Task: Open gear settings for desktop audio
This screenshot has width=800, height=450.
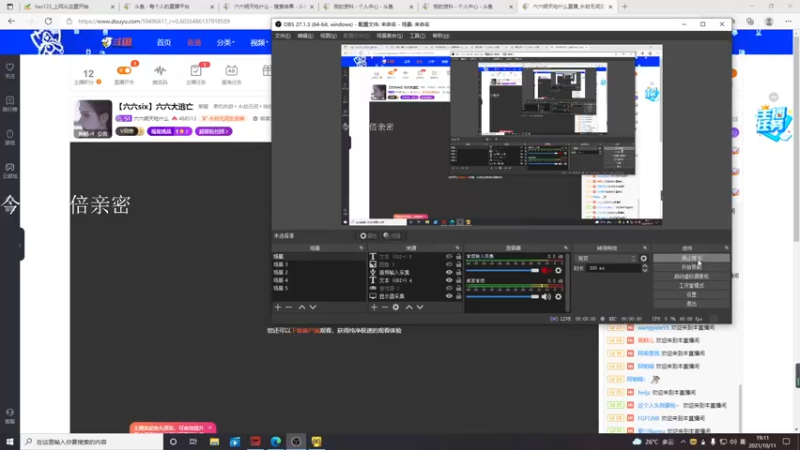Action: [558, 296]
